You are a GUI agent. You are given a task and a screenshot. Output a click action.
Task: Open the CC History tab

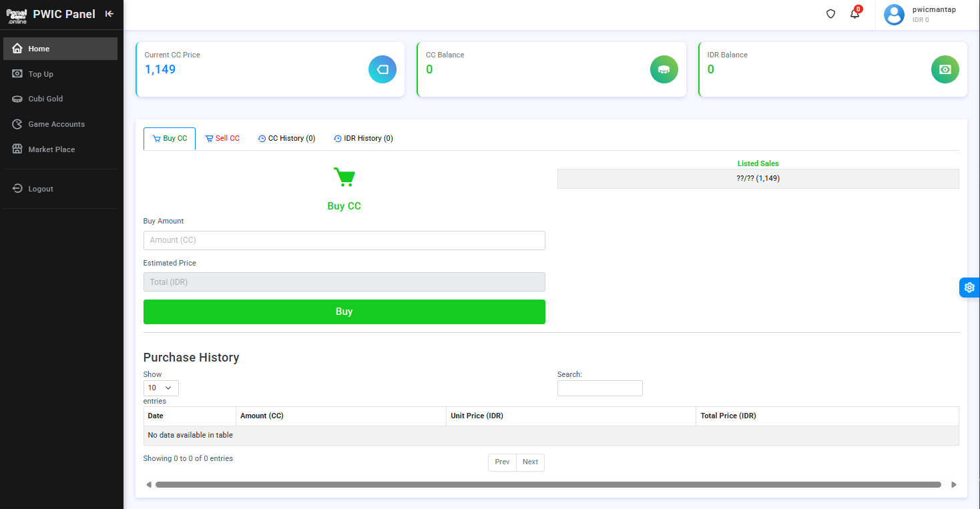pyautogui.click(x=286, y=138)
